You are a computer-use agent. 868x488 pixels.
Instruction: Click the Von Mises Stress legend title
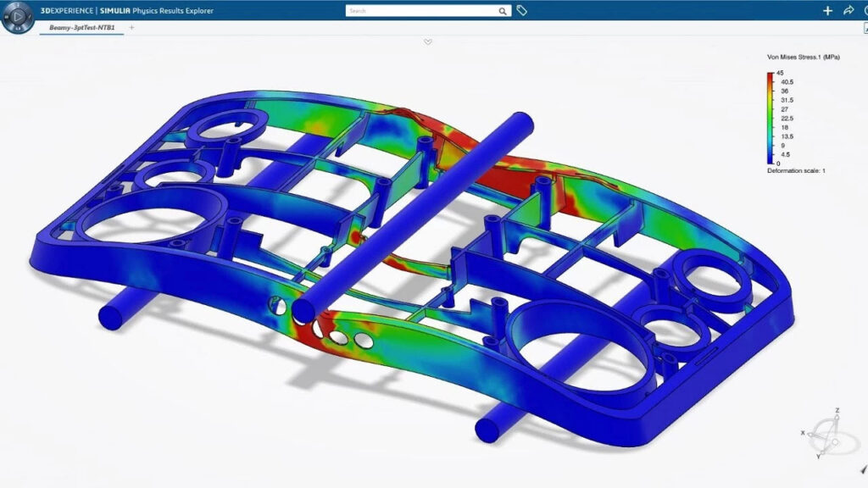803,56
